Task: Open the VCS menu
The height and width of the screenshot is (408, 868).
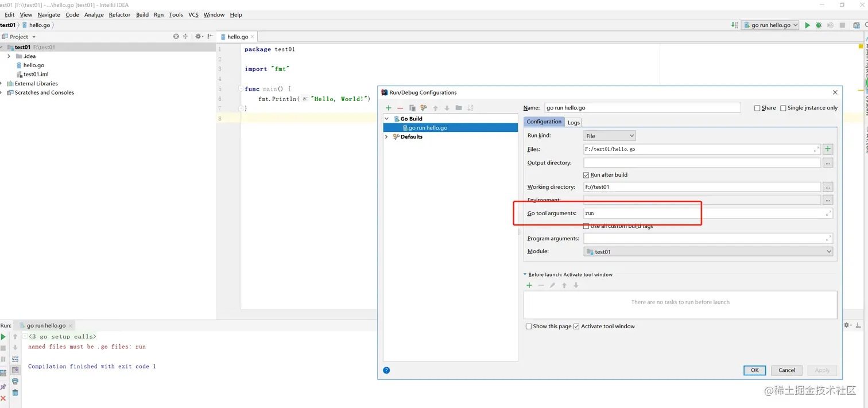Action: [193, 14]
